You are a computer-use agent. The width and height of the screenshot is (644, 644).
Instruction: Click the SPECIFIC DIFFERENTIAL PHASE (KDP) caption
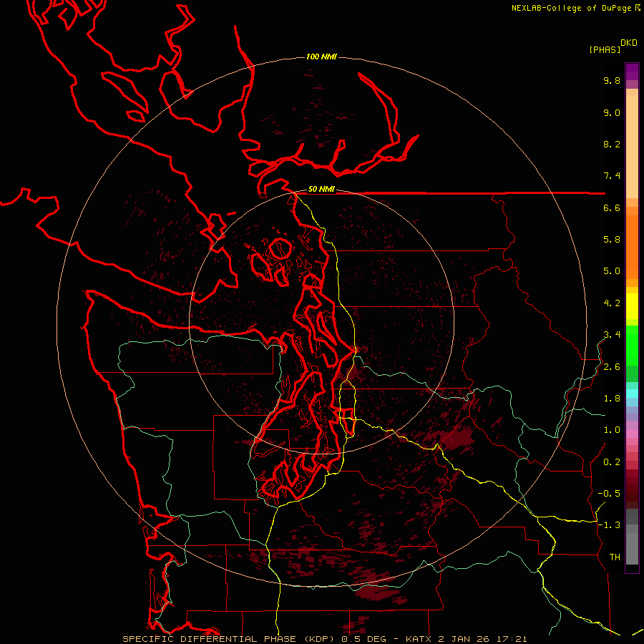pos(228,639)
